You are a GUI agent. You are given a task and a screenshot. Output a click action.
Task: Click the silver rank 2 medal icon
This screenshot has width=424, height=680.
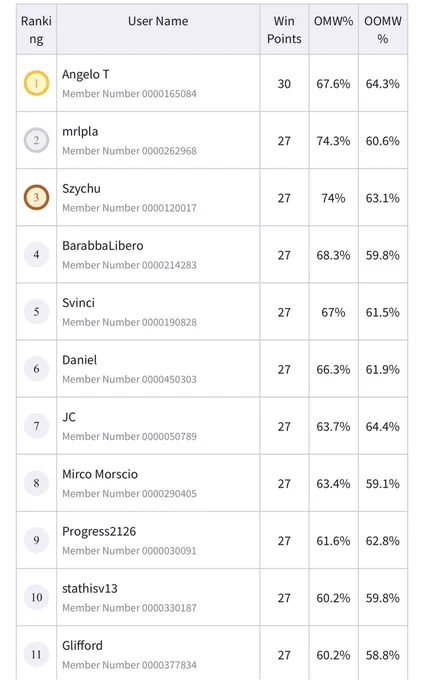click(x=36, y=140)
